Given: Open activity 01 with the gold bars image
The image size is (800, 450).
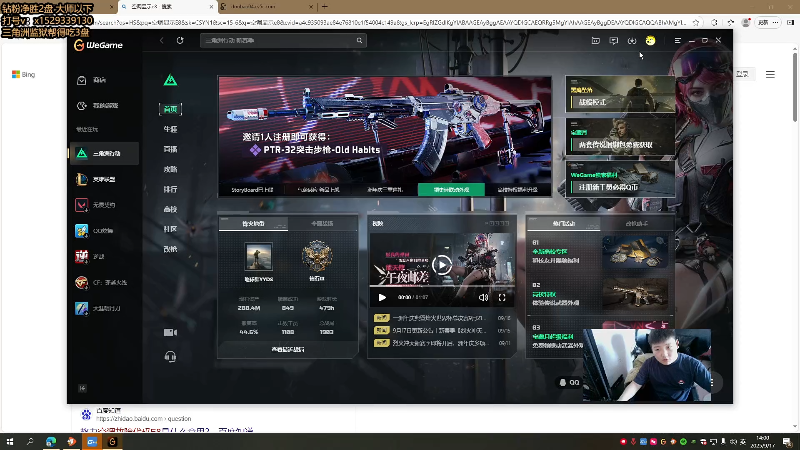Looking at the screenshot, I should [x=600, y=252].
